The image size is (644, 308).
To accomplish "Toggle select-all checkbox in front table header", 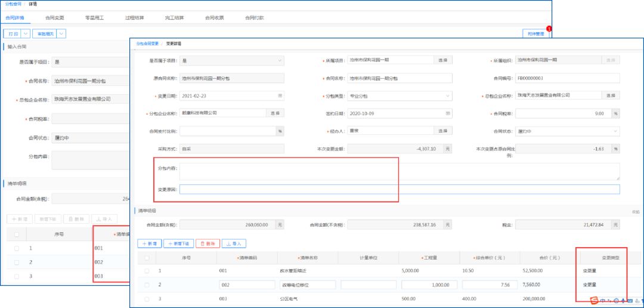I will (147, 258).
